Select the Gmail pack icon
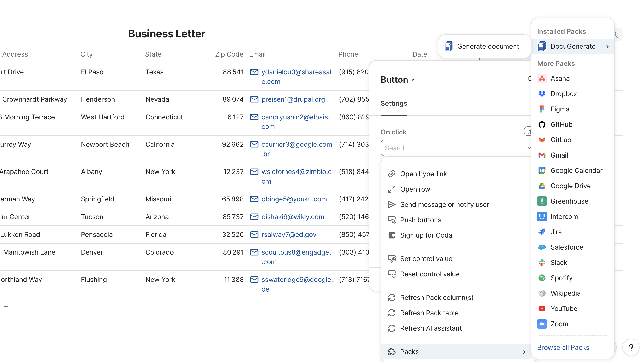The height and width of the screenshot is (362, 644). point(542,155)
